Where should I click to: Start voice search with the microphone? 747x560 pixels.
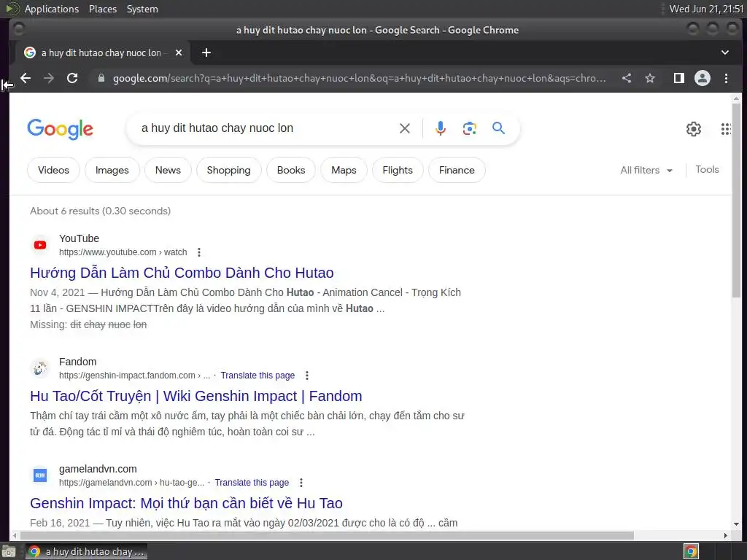pyautogui.click(x=441, y=128)
